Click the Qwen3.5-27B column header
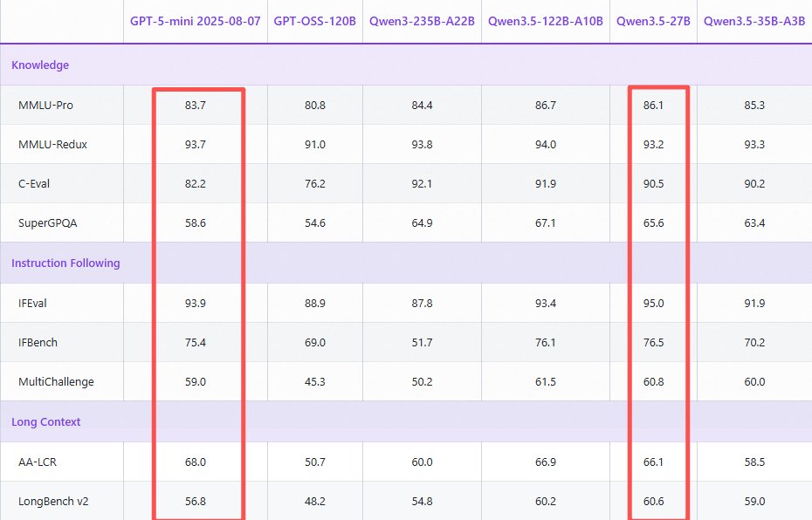 click(653, 21)
